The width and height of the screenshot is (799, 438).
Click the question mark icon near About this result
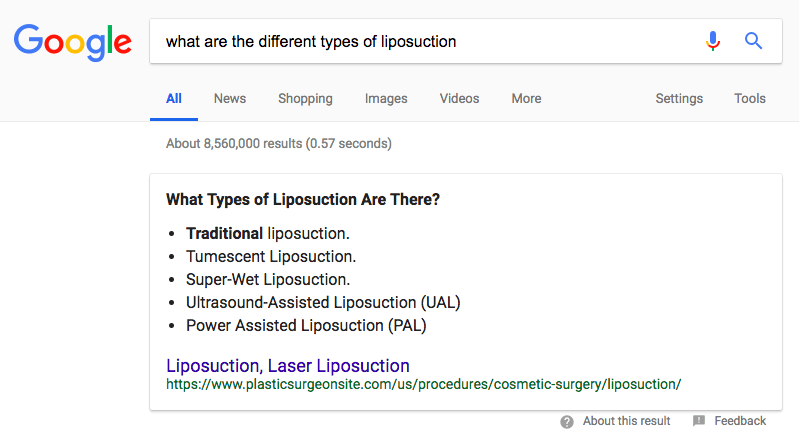pyautogui.click(x=567, y=422)
